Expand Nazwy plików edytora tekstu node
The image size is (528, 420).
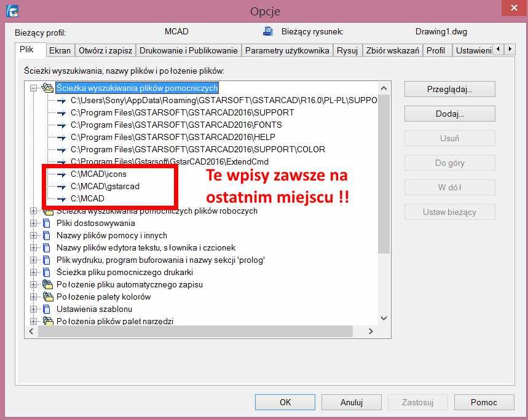(33, 248)
